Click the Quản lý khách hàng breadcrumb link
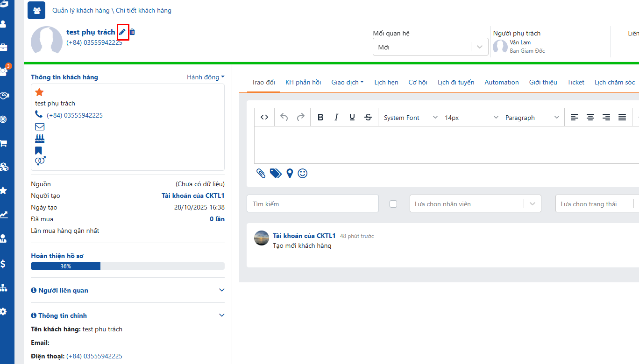The height and width of the screenshot is (364, 639). click(81, 10)
